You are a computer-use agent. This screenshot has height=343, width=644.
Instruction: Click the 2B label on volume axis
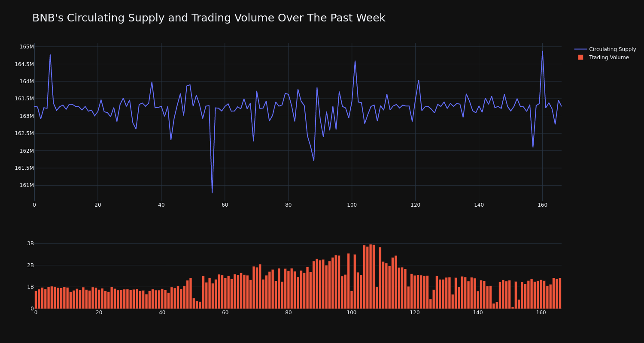tap(30, 265)
